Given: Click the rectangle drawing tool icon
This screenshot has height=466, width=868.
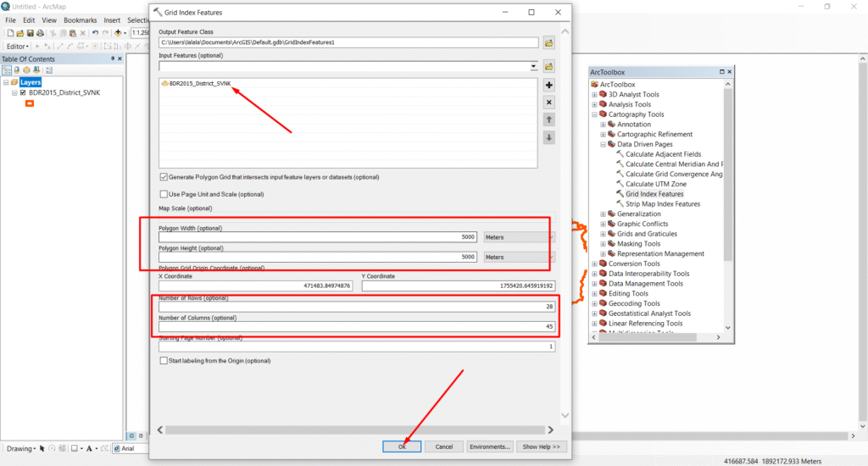Looking at the screenshot, I should pos(74,448).
